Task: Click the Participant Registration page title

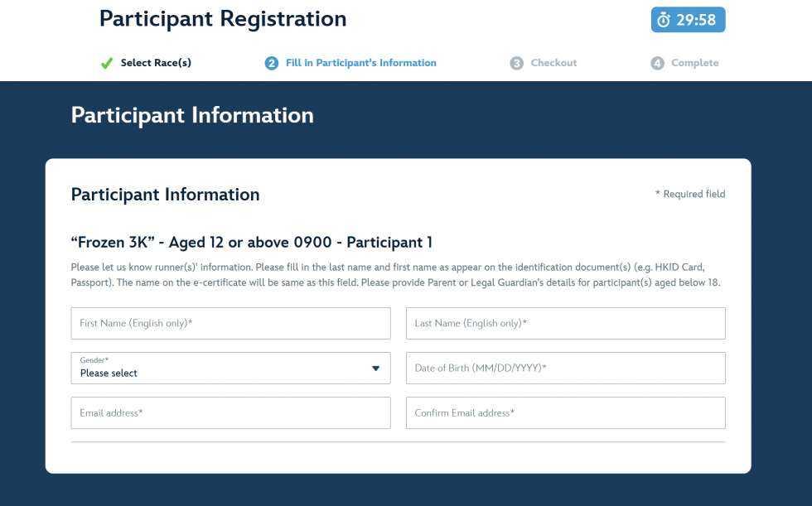Action: [223, 18]
